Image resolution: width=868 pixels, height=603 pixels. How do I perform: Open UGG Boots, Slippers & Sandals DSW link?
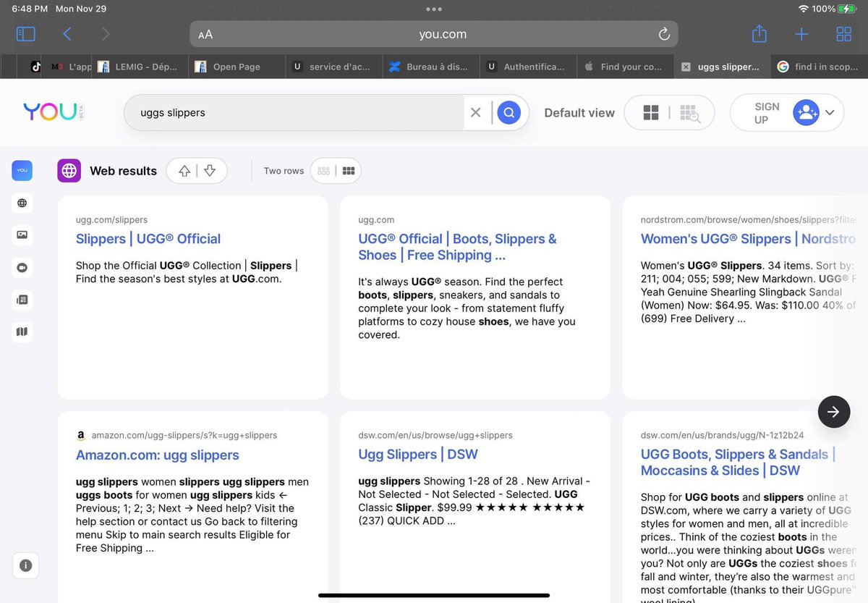tap(738, 463)
